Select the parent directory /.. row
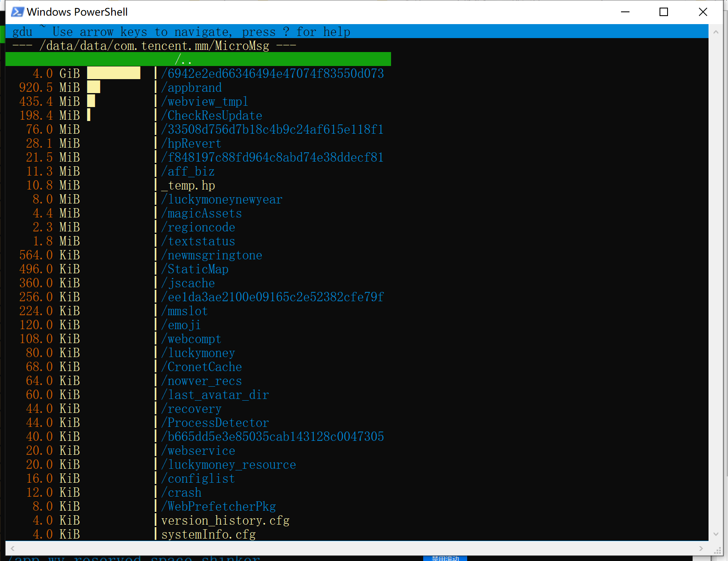Screen dimensions: 728x561 198,59
